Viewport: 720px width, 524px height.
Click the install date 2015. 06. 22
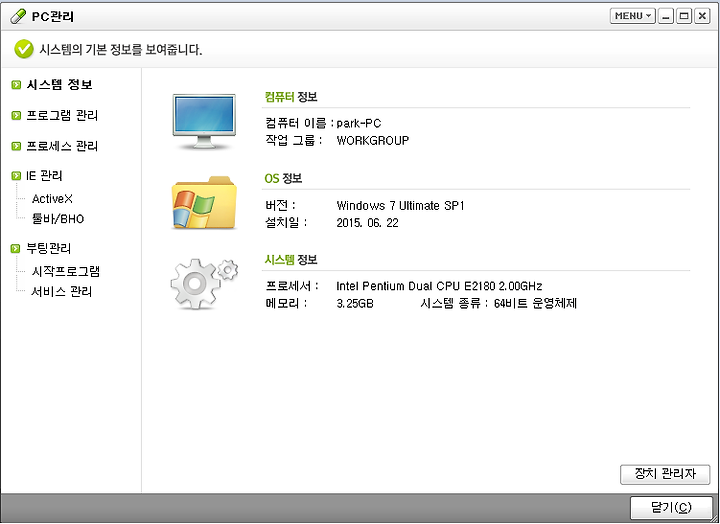(x=367, y=223)
